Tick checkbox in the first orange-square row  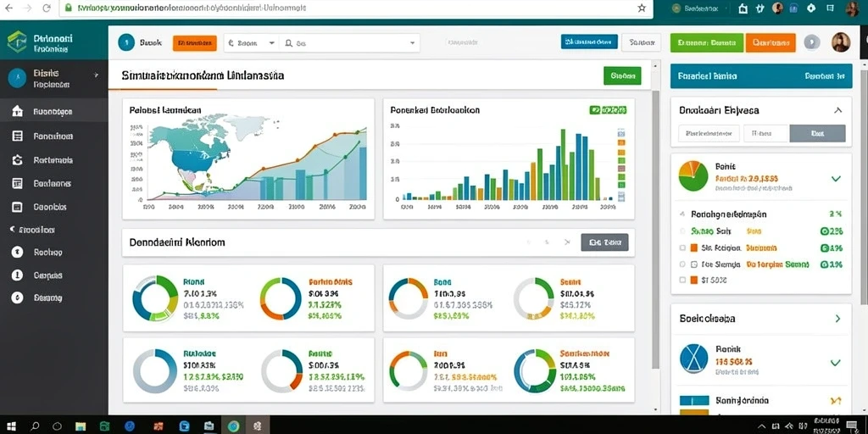point(682,248)
